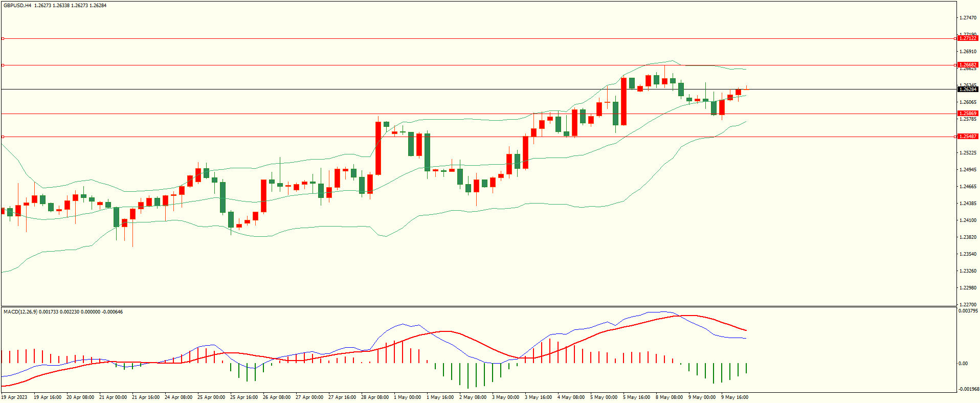The height and width of the screenshot is (403, 980).
Task: Click the 24 Apr 08:00 time label
Action: pyautogui.click(x=179, y=397)
